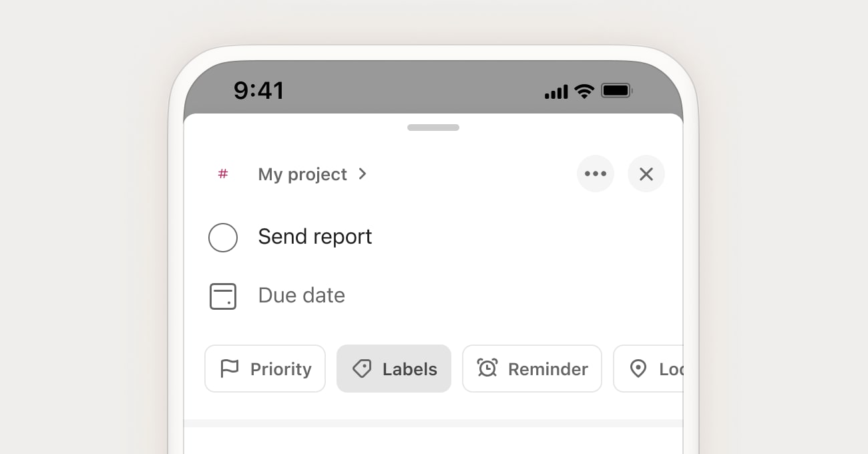Open the Reminder chip

532,369
